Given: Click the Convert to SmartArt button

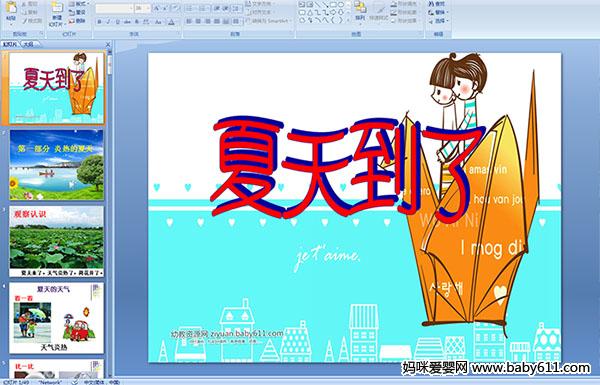Looking at the screenshot, I should pos(269,21).
